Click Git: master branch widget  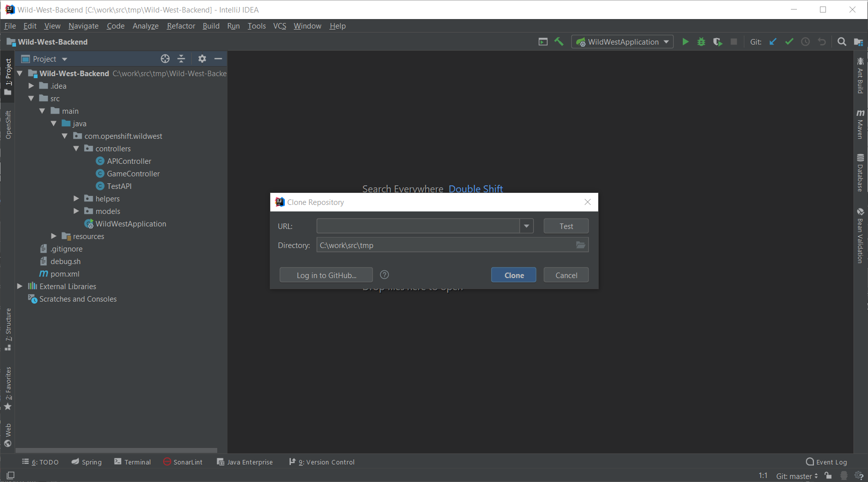click(x=797, y=476)
